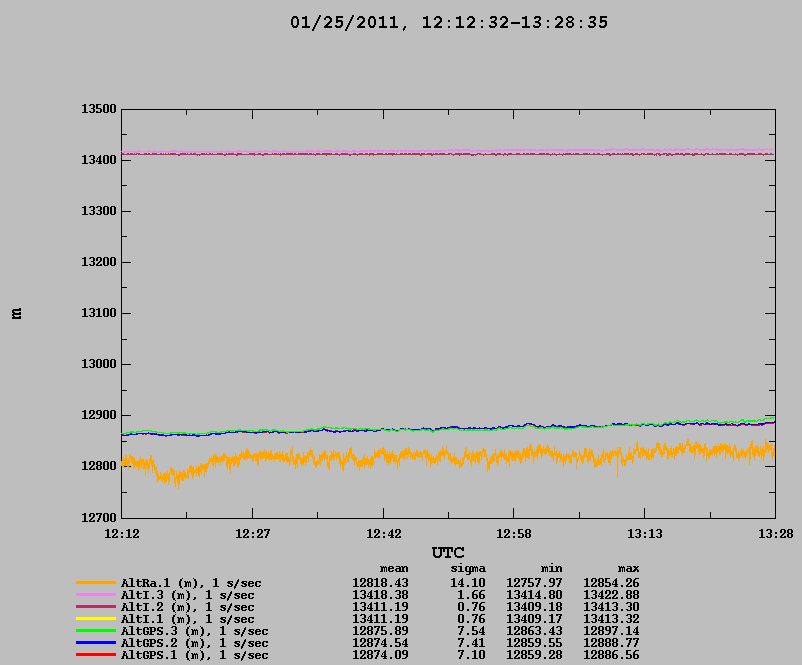
Task: Click the UTC axis title
Action: pos(448,553)
